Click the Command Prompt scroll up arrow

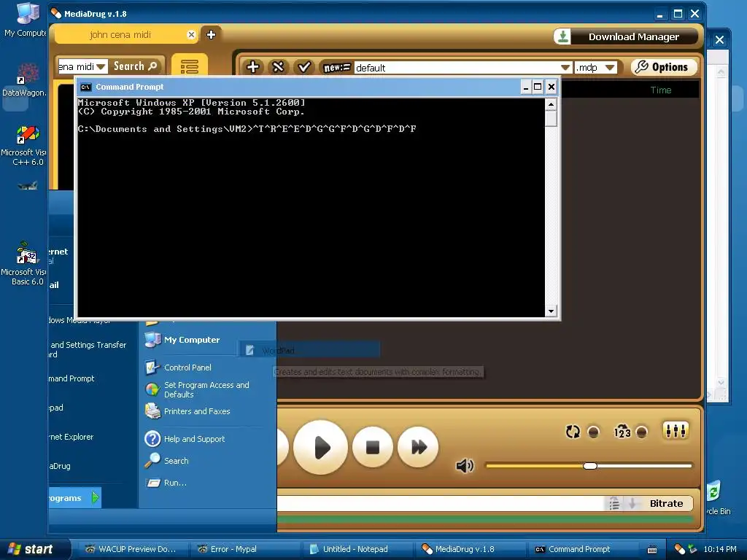(551, 104)
